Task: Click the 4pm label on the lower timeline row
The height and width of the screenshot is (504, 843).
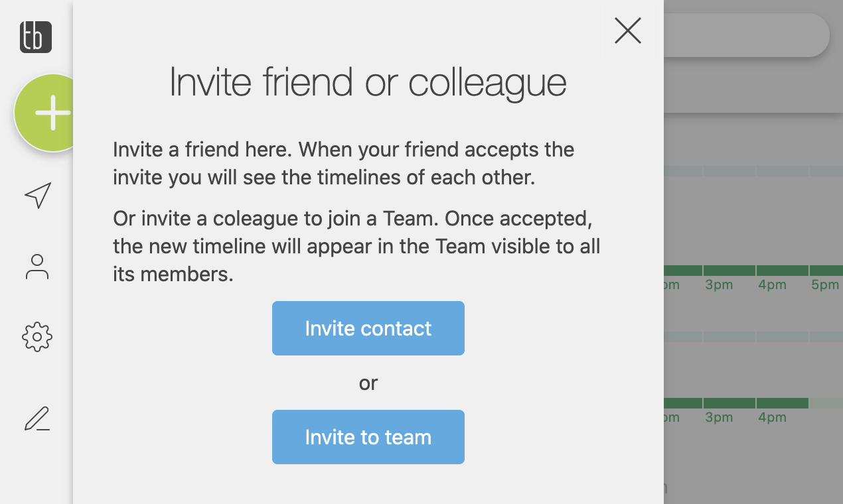Action: click(x=772, y=417)
